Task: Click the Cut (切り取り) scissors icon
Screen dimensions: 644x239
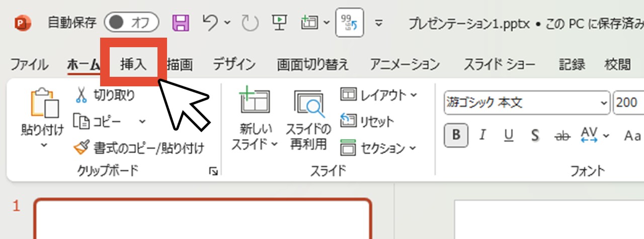Action: tap(81, 94)
